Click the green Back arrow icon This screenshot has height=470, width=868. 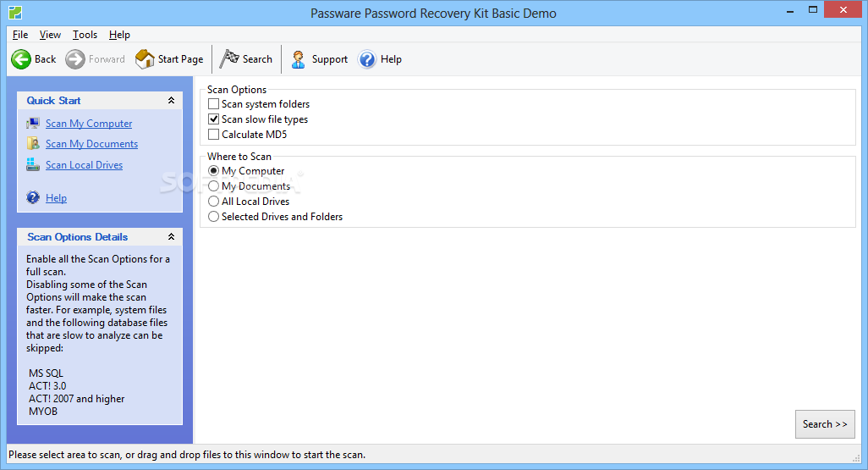click(22, 59)
